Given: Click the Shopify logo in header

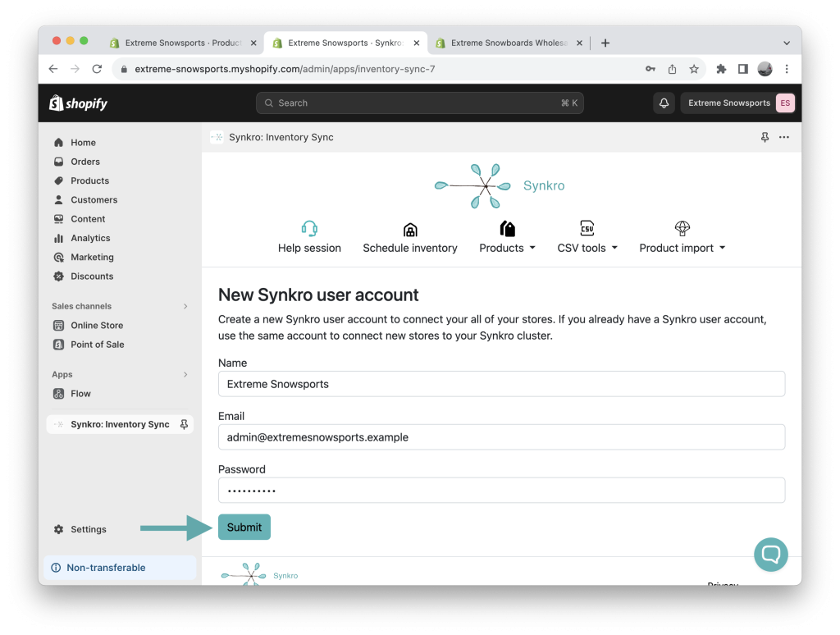Looking at the screenshot, I should [x=78, y=103].
